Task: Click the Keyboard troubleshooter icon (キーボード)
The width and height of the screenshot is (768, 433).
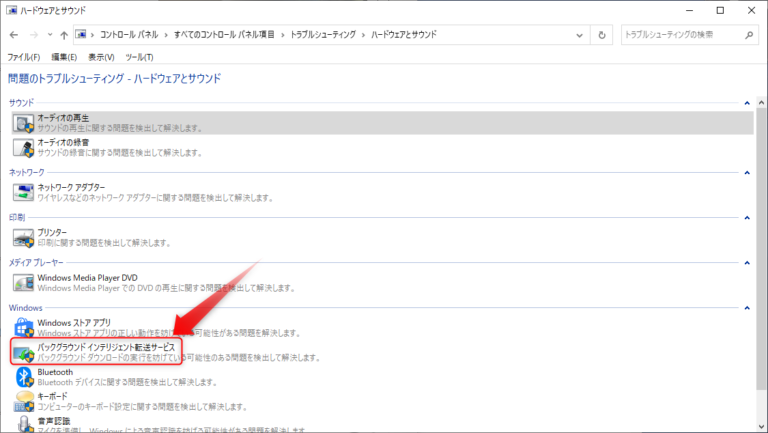Action: 23,401
